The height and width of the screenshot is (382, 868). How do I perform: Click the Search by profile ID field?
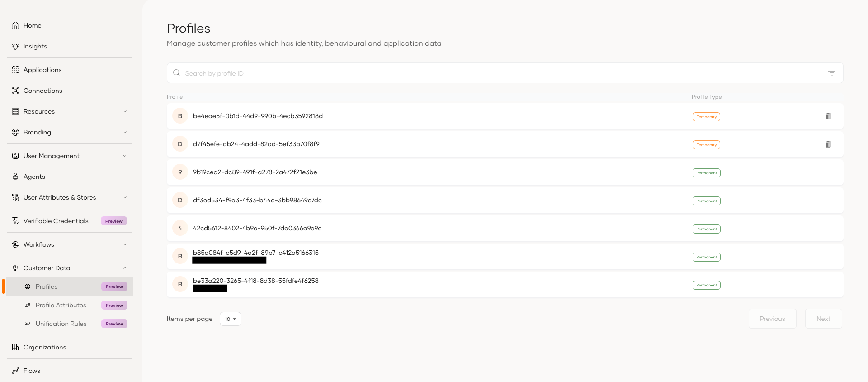click(x=505, y=73)
